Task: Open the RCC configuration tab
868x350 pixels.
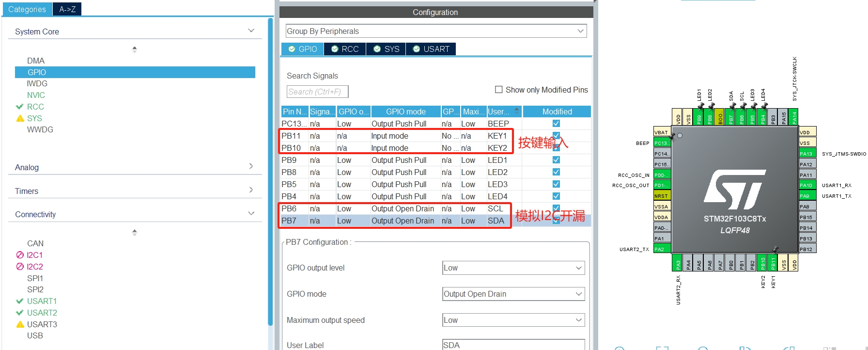Action: tap(345, 49)
